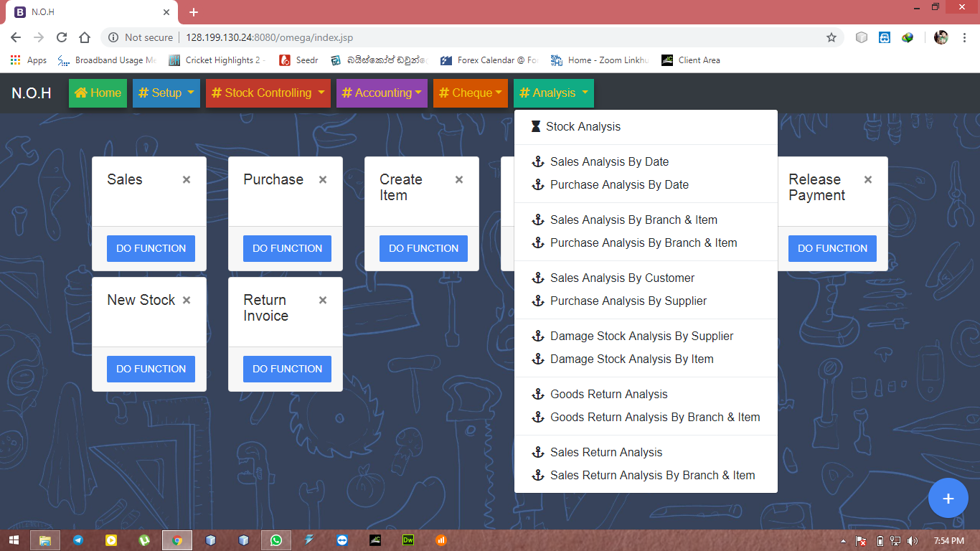The width and height of the screenshot is (980, 551).
Task: Close the Return Invoice card
Action: (x=323, y=301)
